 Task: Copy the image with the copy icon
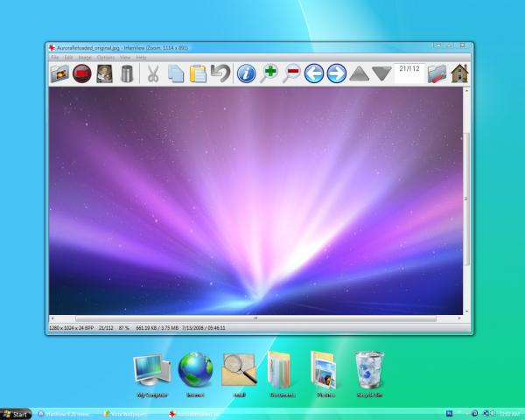176,74
